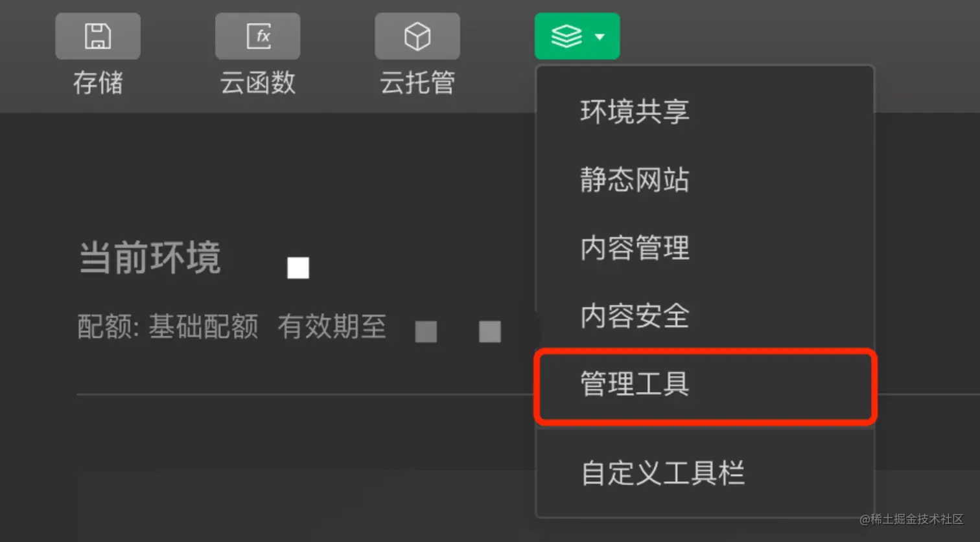Select the 内容安全 menu item
The width and height of the screenshot is (980, 542).
pyautogui.click(x=705, y=316)
